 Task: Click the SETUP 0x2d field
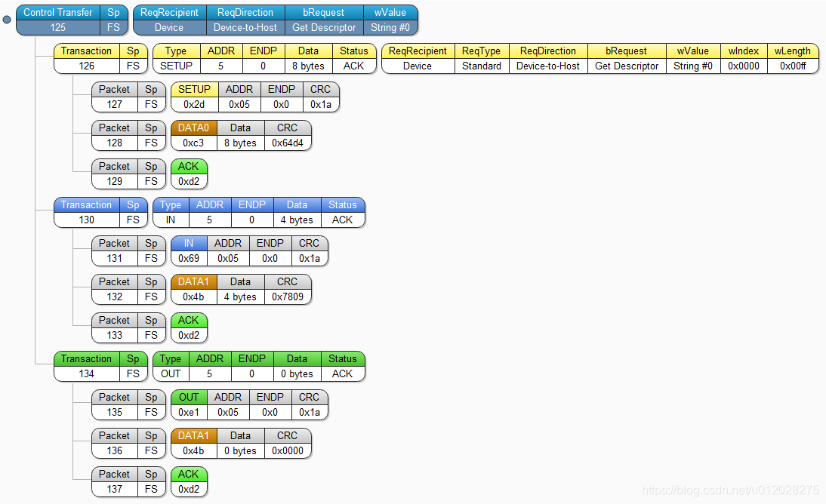(194, 97)
